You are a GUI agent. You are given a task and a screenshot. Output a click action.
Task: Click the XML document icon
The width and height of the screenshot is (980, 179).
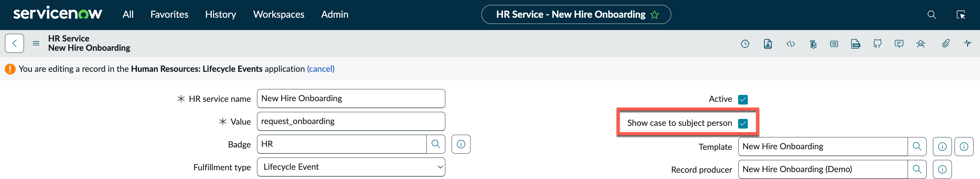(x=855, y=44)
